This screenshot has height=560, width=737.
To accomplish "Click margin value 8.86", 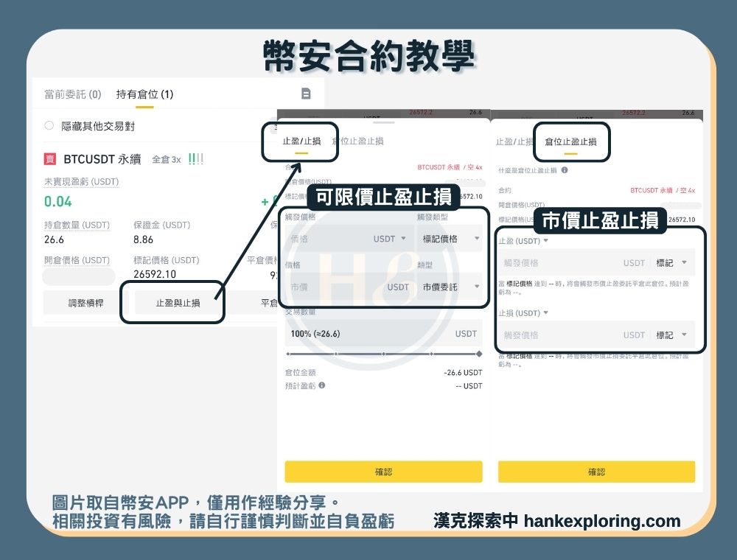I will pos(143,239).
